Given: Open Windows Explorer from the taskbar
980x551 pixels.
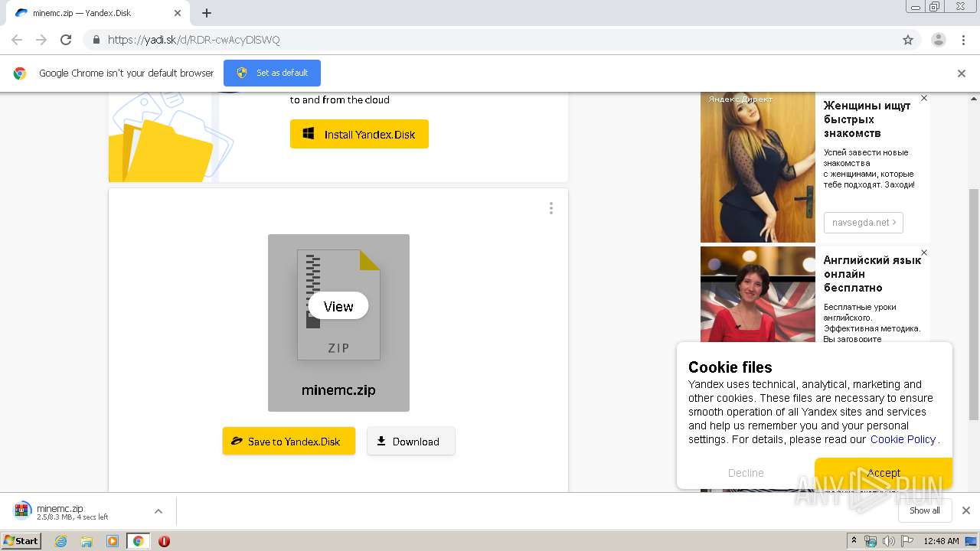Looking at the screenshot, I should 87,541.
